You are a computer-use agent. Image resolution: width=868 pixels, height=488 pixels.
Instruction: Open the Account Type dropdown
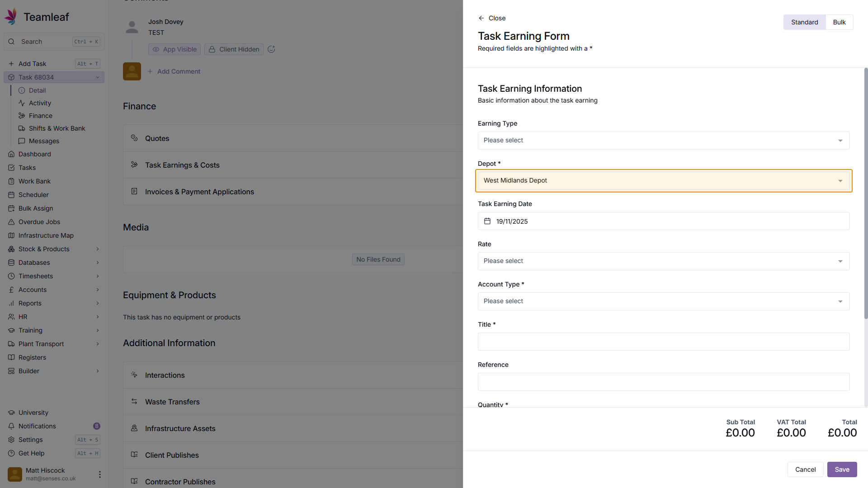click(x=663, y=301)
